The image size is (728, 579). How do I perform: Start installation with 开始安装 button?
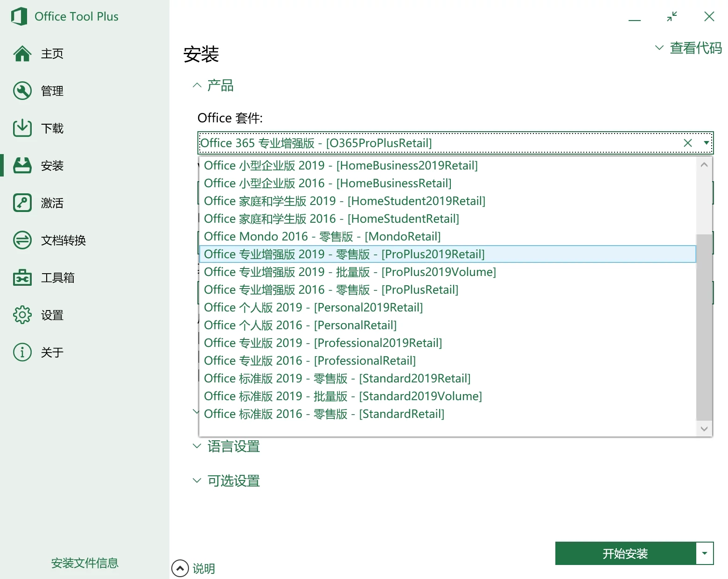(625, 554)
